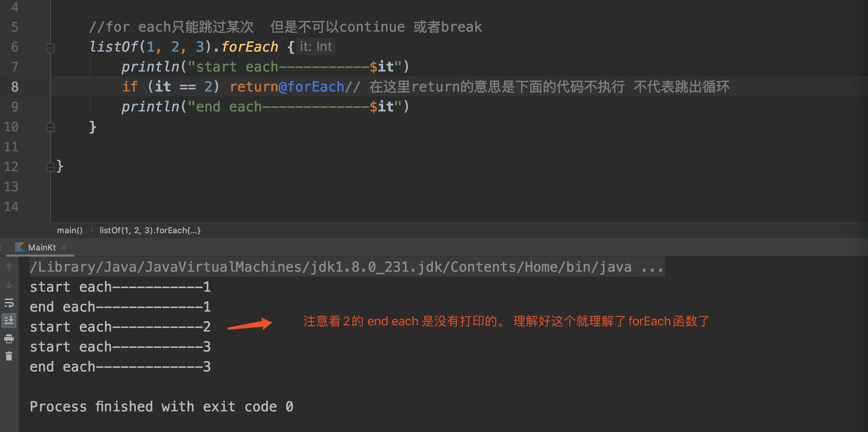
Task: Clear console output with trash icon
Action: point(9,356)
